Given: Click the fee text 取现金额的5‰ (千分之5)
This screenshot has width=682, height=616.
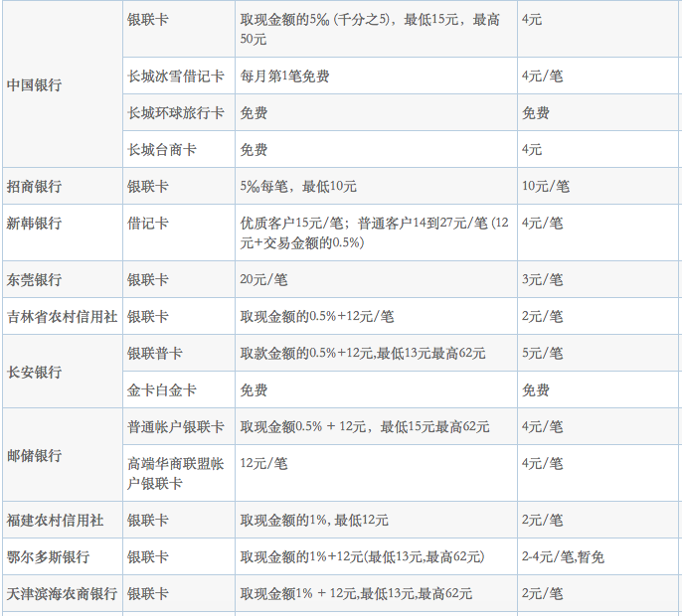Looking at the screenshot, I should 314,20.
